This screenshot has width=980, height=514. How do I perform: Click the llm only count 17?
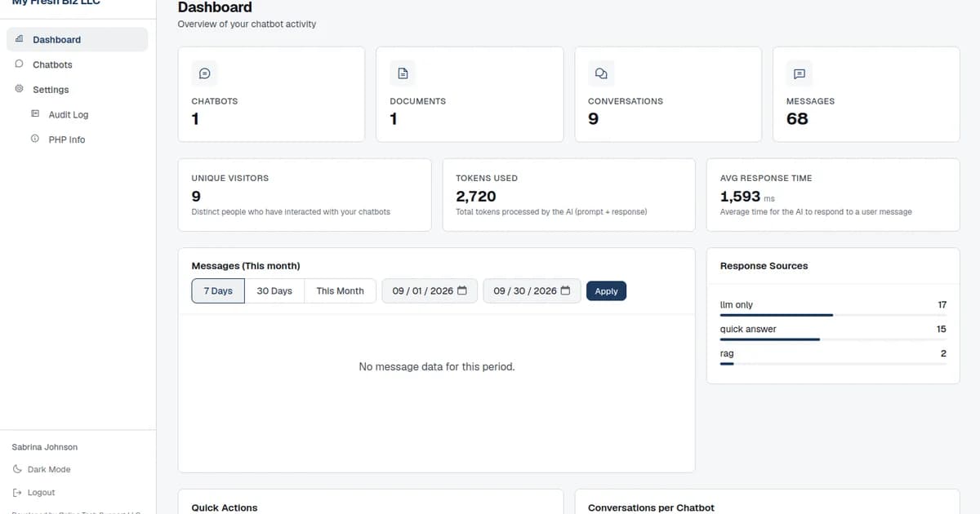click(942, 304)
